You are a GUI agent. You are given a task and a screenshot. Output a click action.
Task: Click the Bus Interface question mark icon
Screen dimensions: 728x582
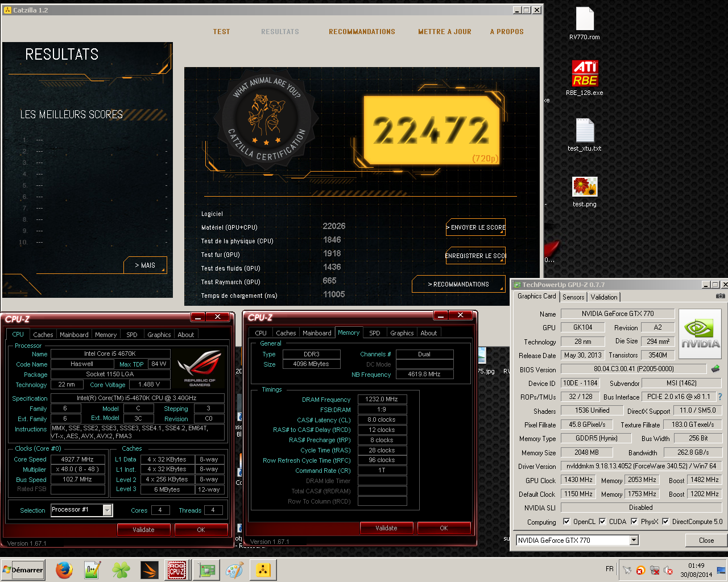point(720,397)
